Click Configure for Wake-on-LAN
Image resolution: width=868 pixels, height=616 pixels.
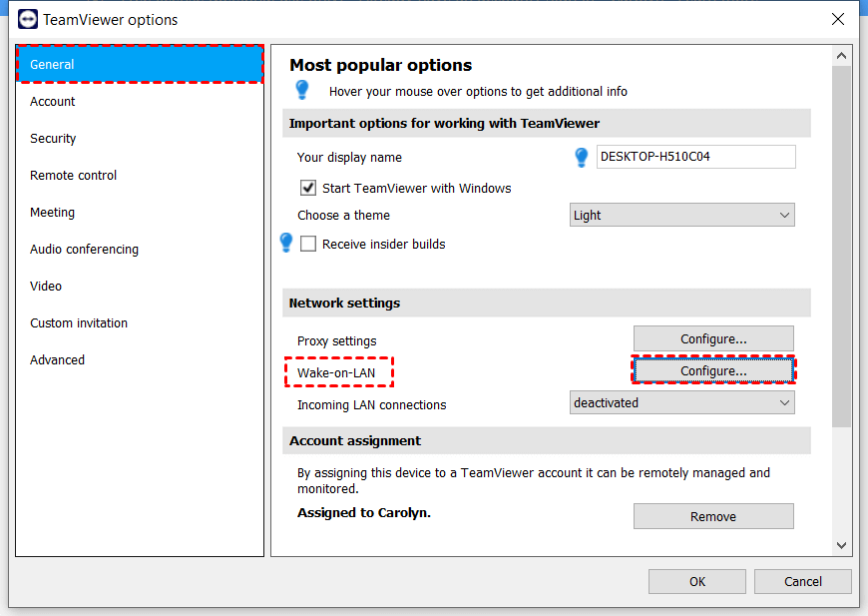pos(713,370)
